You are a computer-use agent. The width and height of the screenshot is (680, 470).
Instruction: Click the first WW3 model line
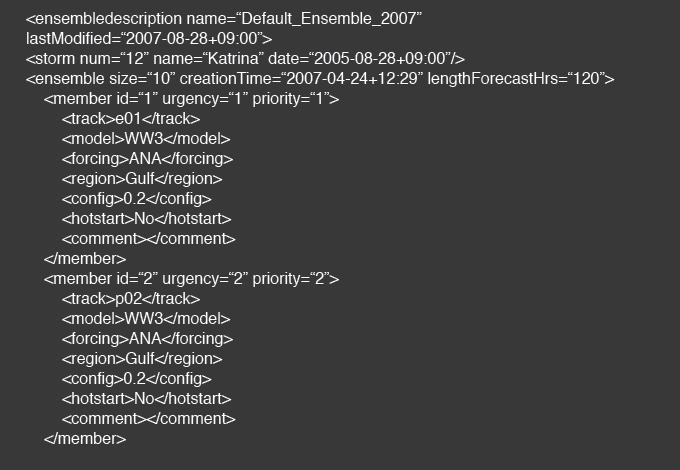click(x=146, y=139)
